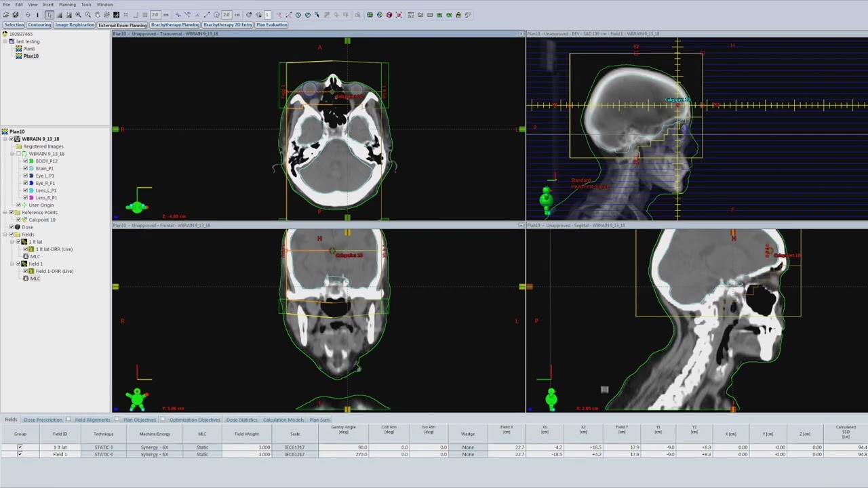Click the Calcpoint 10 reference point icon
The height and width of the screenshot is (488, 868).
24,220
